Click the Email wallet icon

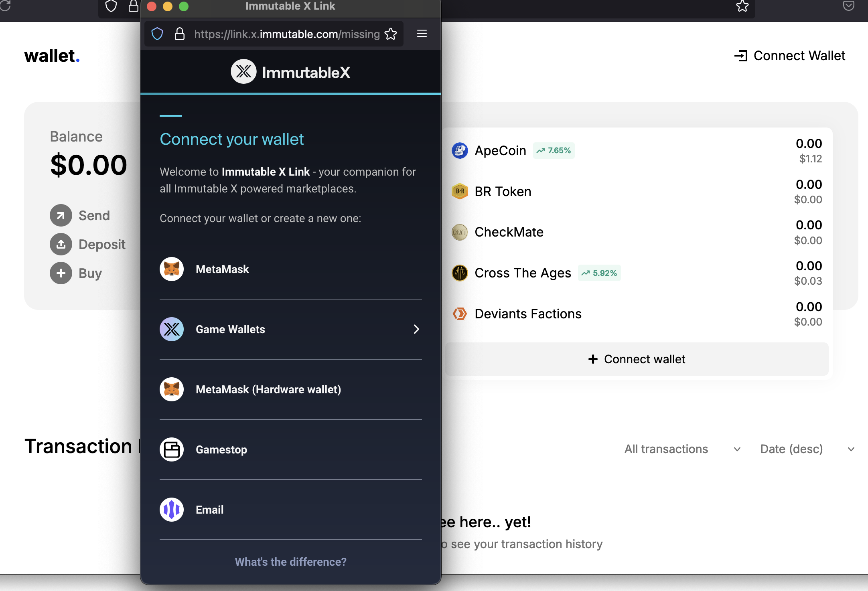(x=172, y=509)
